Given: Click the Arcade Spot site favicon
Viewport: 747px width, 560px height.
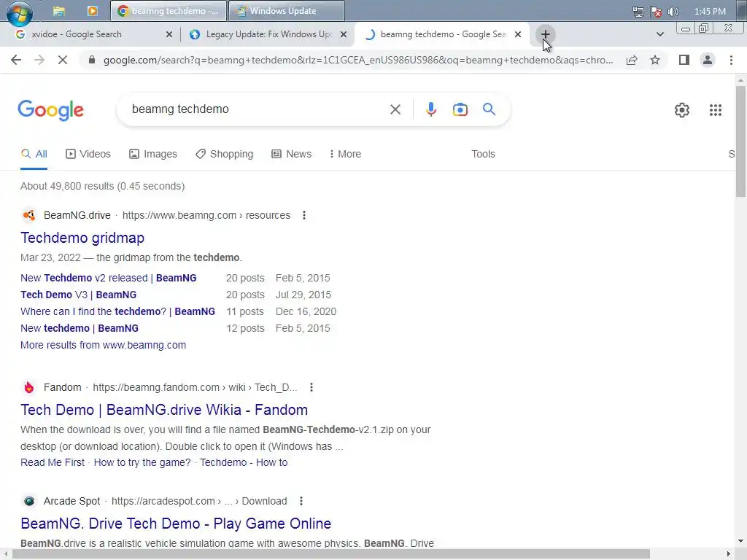Looking at the screenshot, I should point(29,501).
